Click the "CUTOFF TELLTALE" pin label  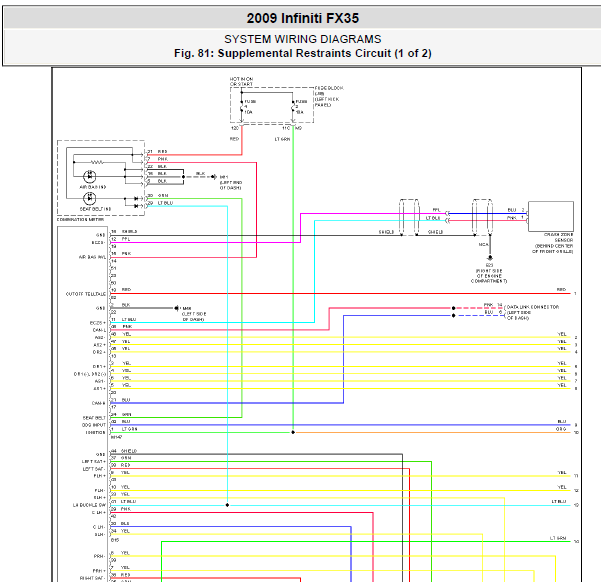(86, 294)
